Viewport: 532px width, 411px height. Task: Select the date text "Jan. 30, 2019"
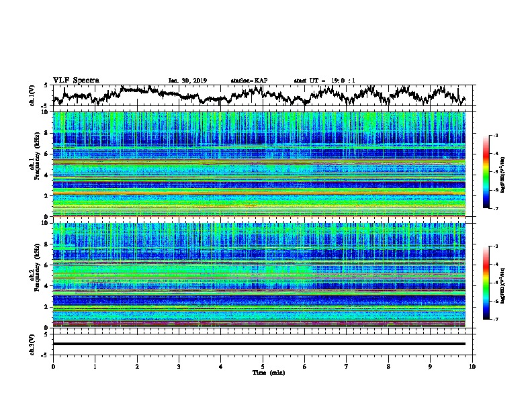click(x=187, y=81)
